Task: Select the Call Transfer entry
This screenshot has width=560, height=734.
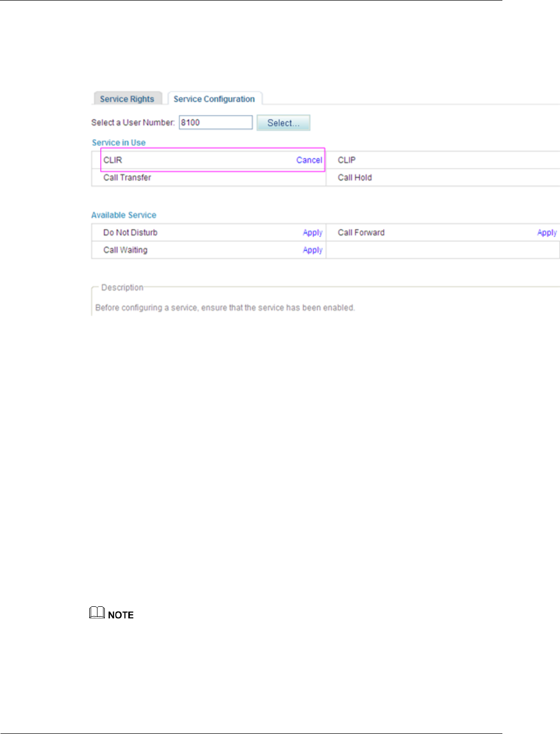Action: click(127, 178)
